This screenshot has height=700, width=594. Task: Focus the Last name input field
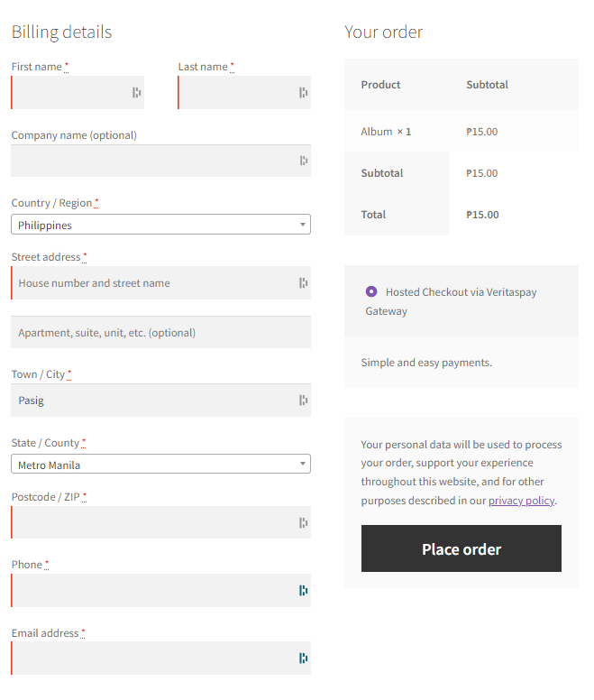pyautogui.click(x=244, y=92)
